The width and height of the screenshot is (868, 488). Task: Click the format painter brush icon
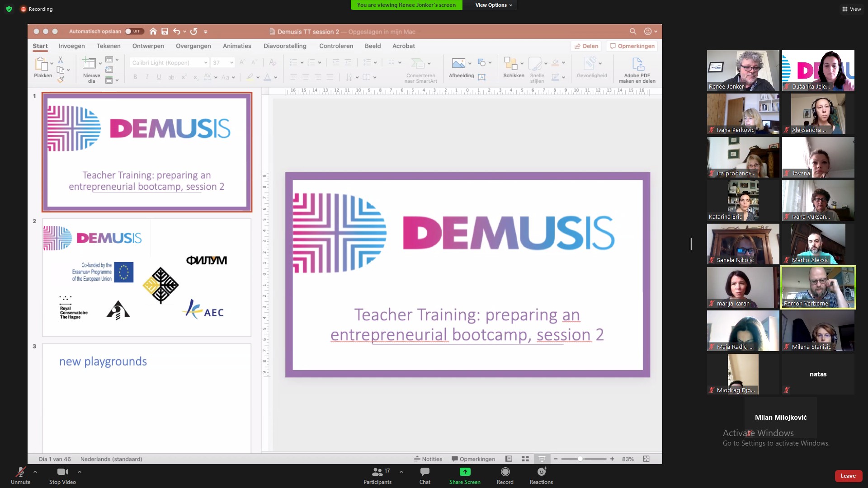pyautogui.click(x=60, y=80)
